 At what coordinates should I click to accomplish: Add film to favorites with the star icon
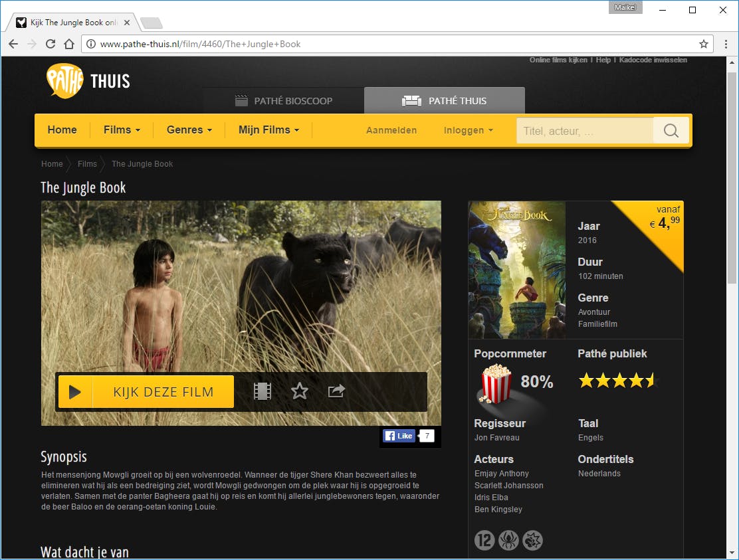coord(299,391)
